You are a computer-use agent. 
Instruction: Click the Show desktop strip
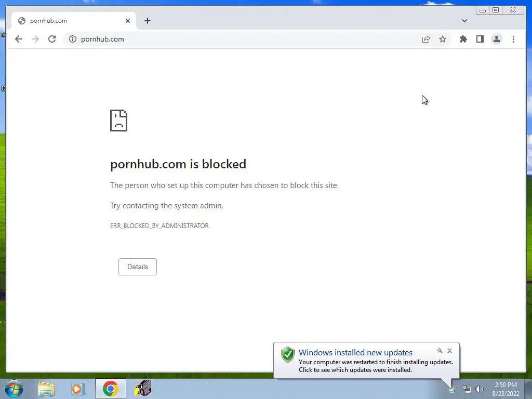coord(528,389)
